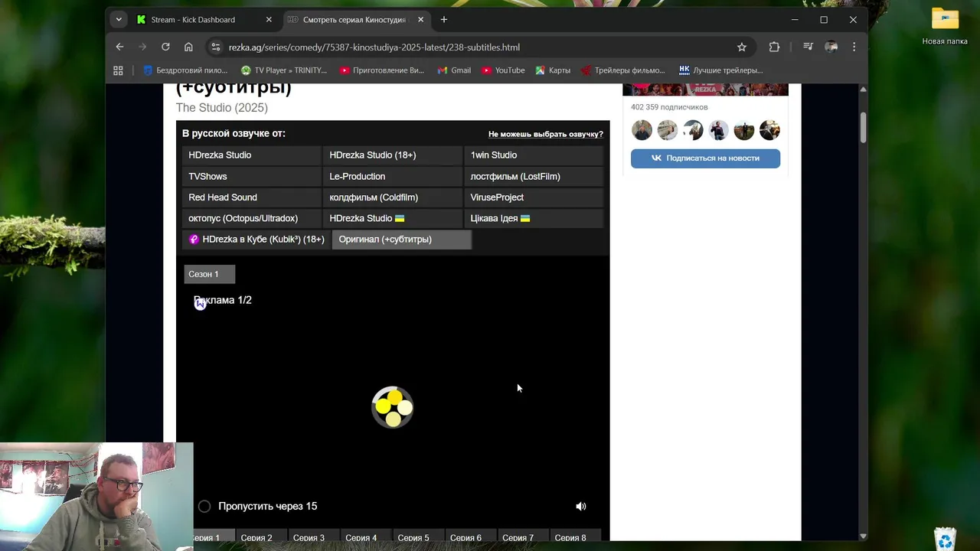Screen dimensions: 980x551
Task: Choose TVShows voiceover
Action: (252, 176)
